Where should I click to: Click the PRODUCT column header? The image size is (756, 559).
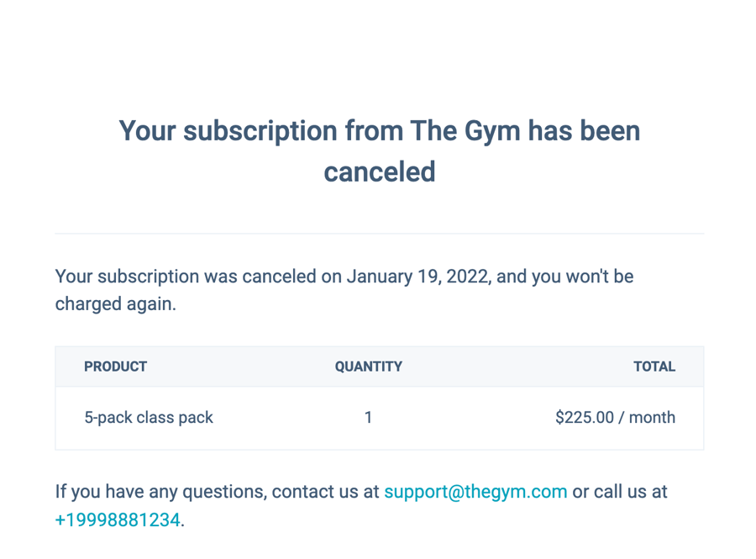[115, 367]
